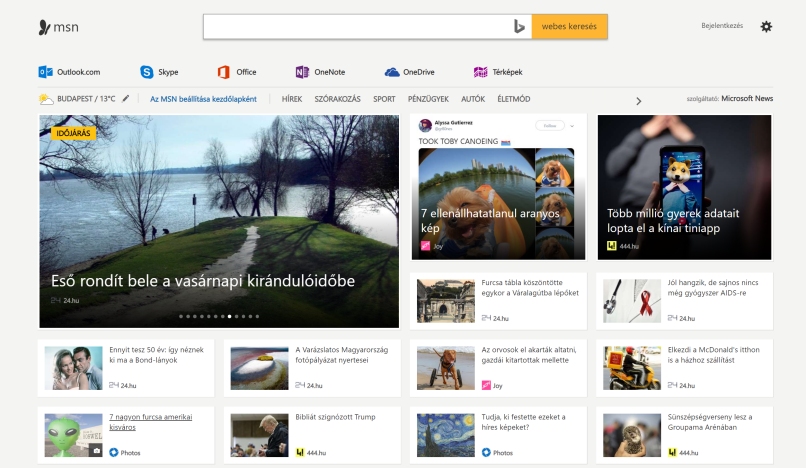Screen dimensions: 806x468
Task: Click 24.hu logo under Varázslatos Magyarország
Action: point(300,385)
